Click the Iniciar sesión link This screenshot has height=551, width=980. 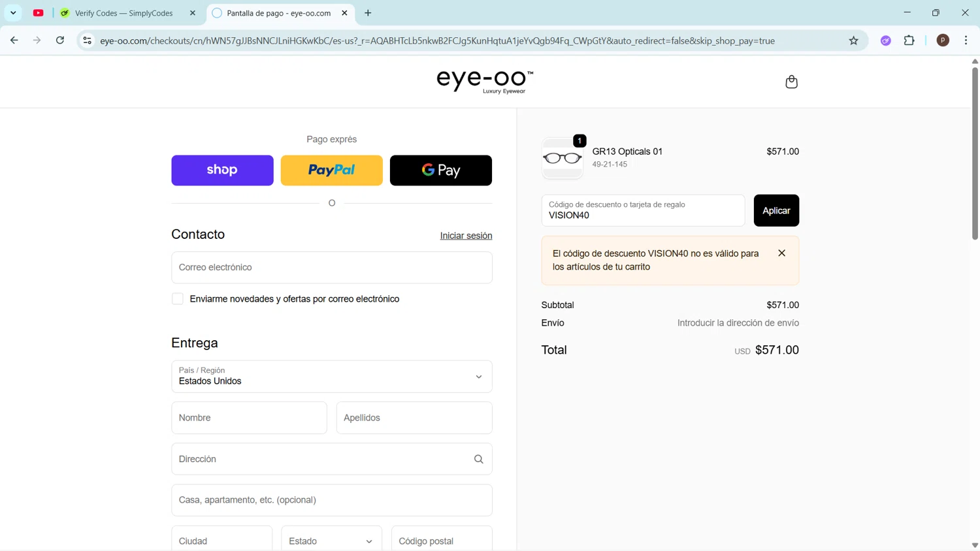[466, 236]
